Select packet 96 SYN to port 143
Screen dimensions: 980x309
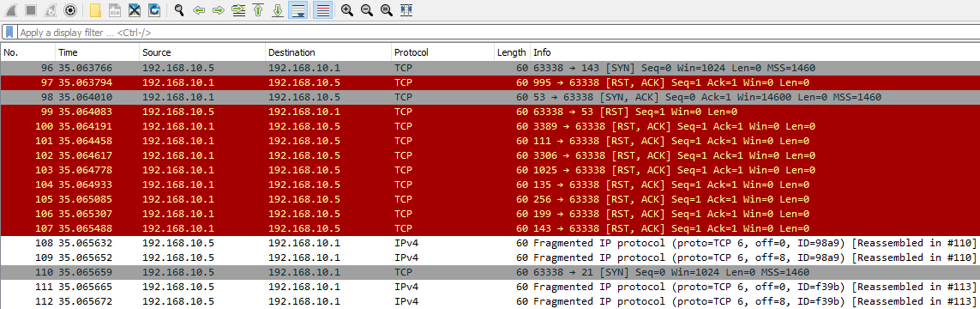point(490,68)
